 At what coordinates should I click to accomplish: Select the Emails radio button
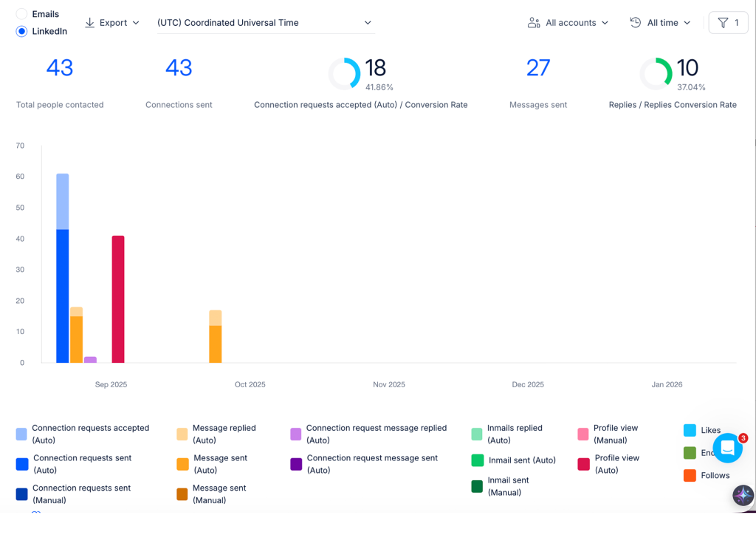[21, 14]
